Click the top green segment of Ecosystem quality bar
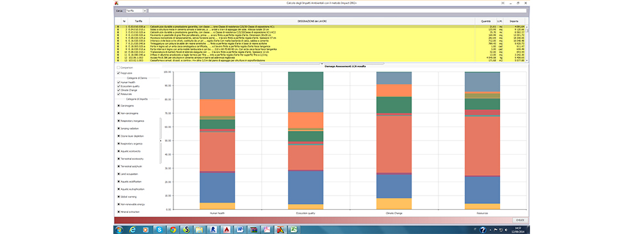The width and height of the screenshot is (644, 234). pyautogui.click(x=305, y=81)
